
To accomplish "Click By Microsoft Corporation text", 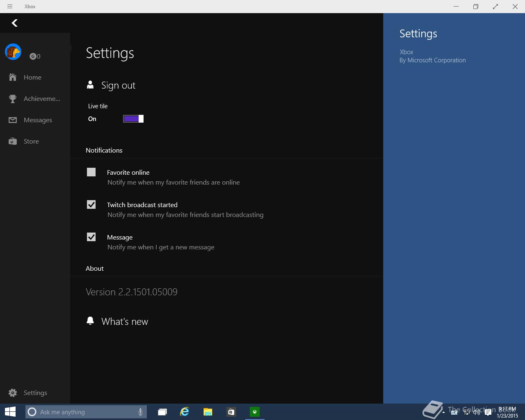I will coord(433,60).
